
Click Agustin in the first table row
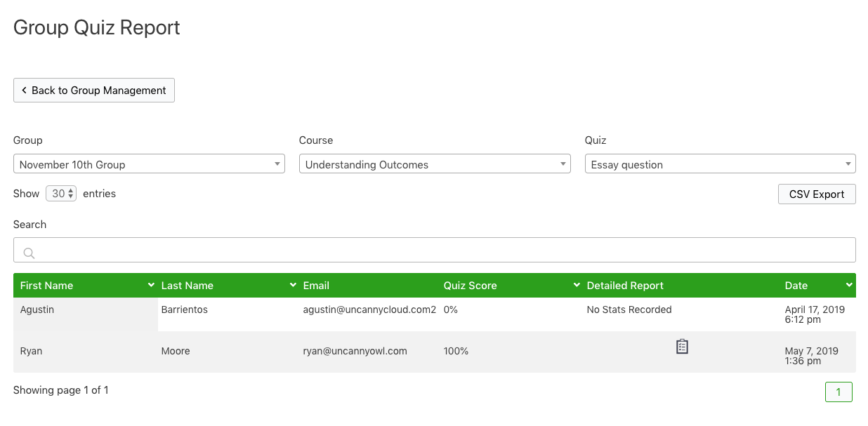coord(37,309)
